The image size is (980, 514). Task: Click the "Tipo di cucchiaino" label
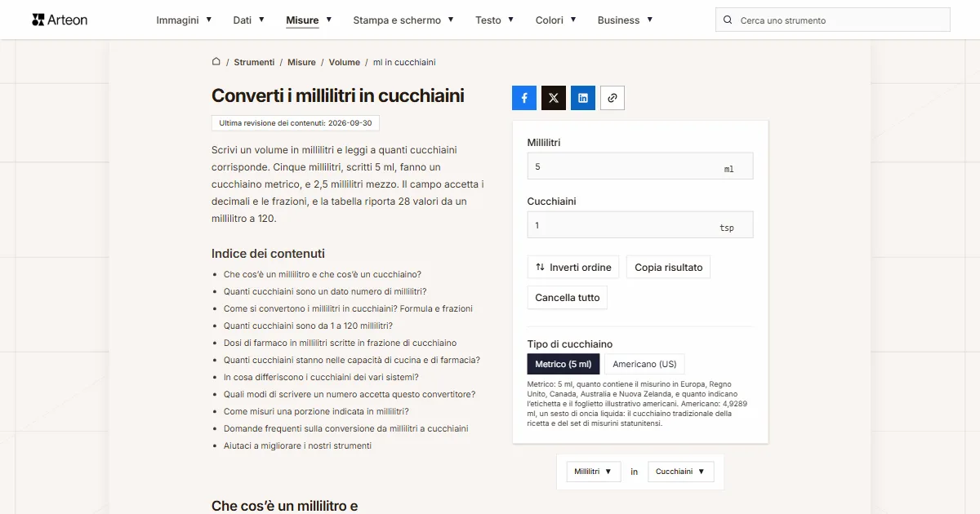click(x=570, y=344)
